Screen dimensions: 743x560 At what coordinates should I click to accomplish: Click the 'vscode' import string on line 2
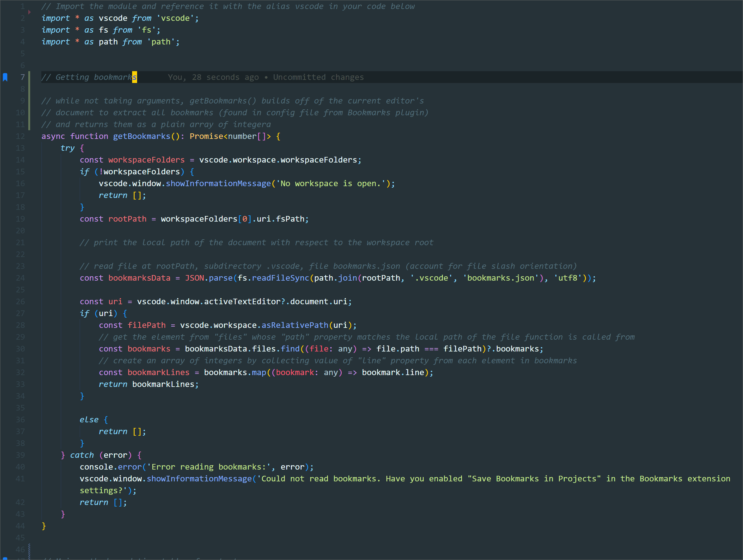tap(175, 18)
